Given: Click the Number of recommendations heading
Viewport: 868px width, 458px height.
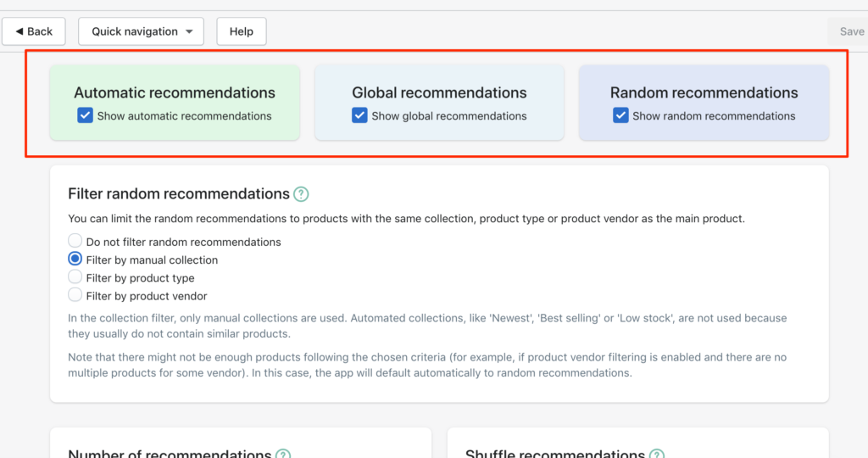Looking at the screenshot, I should tap(170, 454).
